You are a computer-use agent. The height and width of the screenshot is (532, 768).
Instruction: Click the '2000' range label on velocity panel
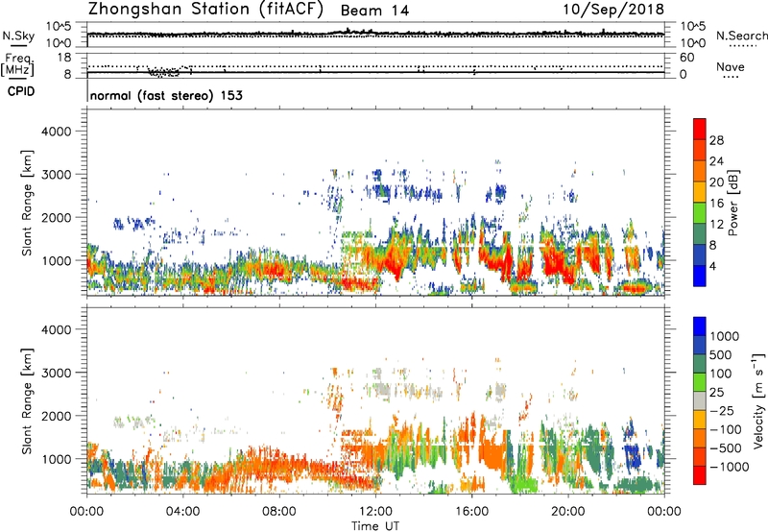click(57, 416)
